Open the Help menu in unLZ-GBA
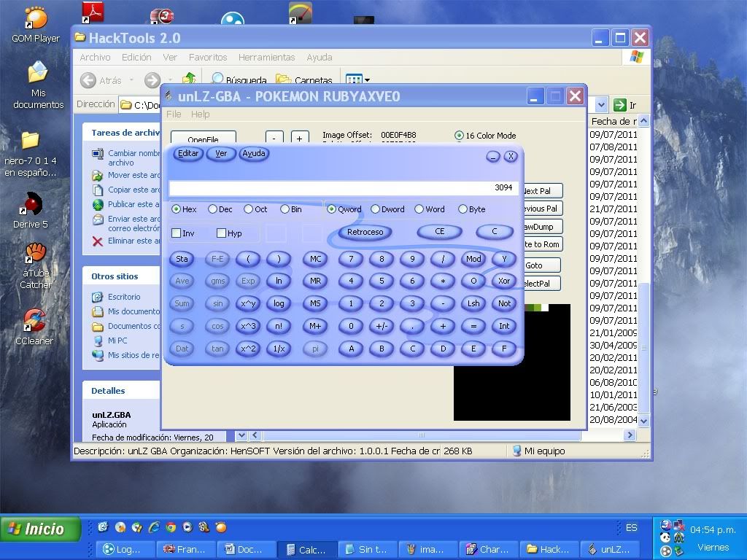 click(x=200, y=114)
